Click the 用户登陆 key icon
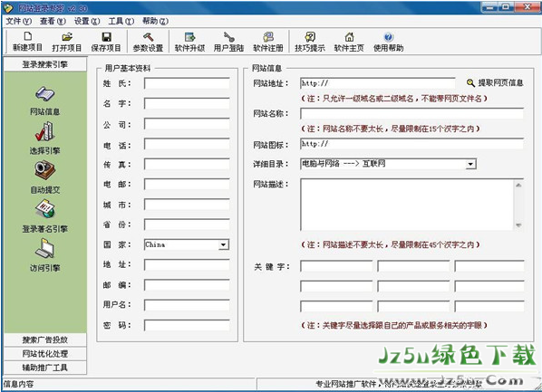542x392 pixels. 228,41
